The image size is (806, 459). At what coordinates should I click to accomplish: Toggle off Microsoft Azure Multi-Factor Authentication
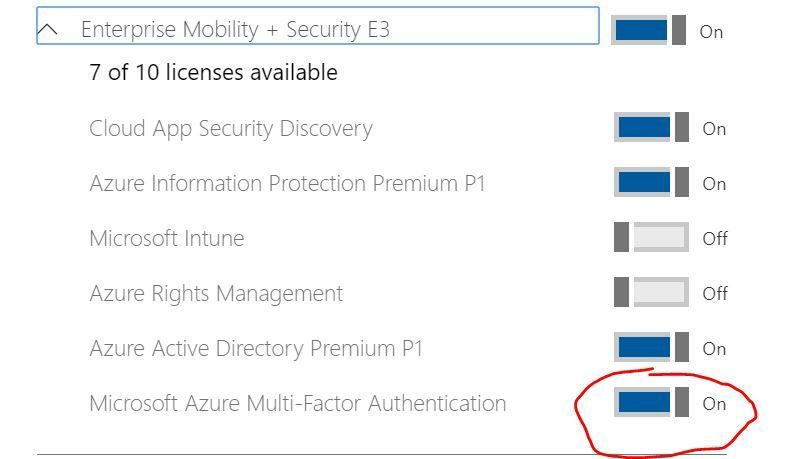(651, 403)
